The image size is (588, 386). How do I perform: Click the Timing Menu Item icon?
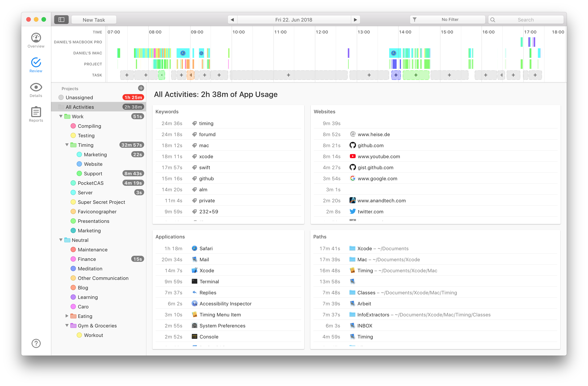coord(194,314)
